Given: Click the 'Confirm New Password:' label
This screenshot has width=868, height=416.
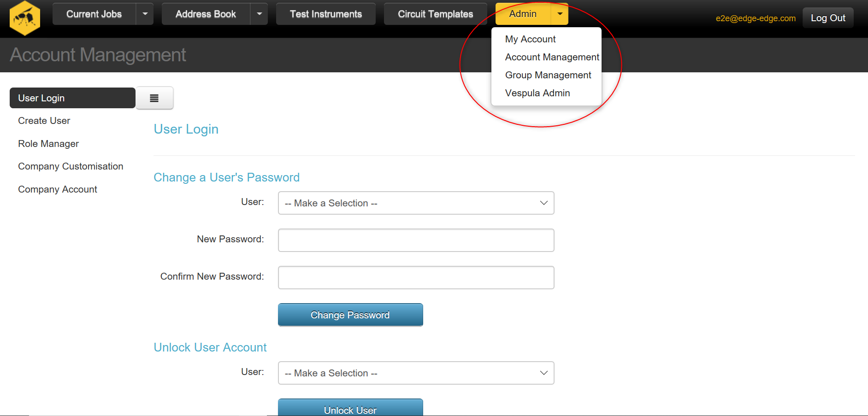Looking at the screenshot, I should point(212,276).
